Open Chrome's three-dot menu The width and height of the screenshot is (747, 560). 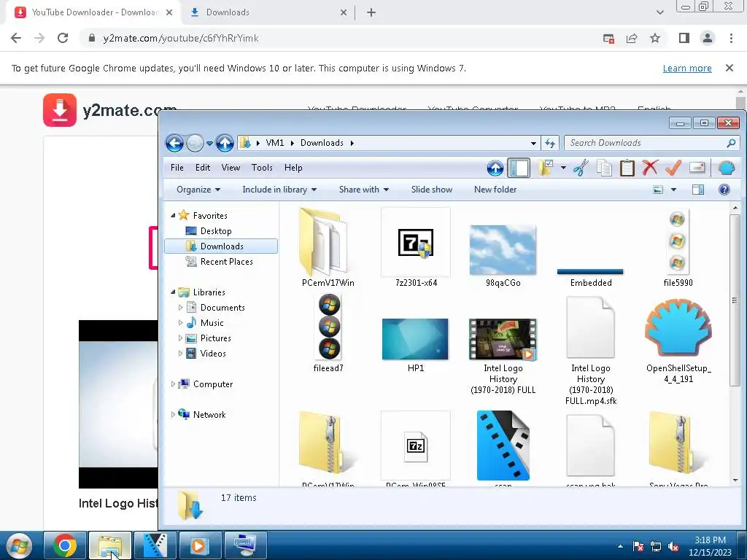[731, 38]
